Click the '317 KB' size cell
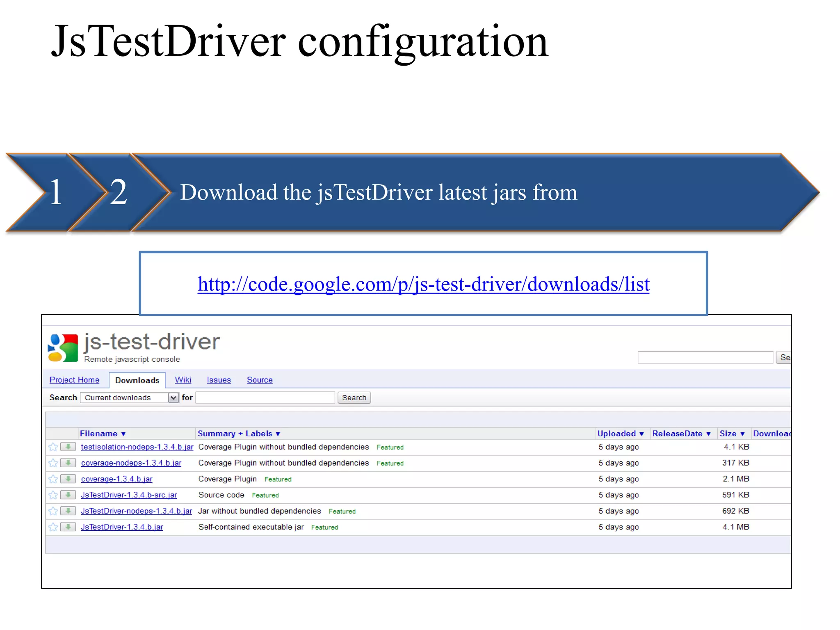 click(x=736, y=463)
